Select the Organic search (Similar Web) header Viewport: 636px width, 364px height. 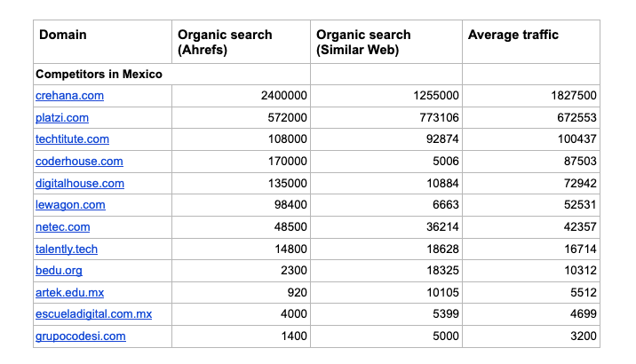click(x=363, y=43)
